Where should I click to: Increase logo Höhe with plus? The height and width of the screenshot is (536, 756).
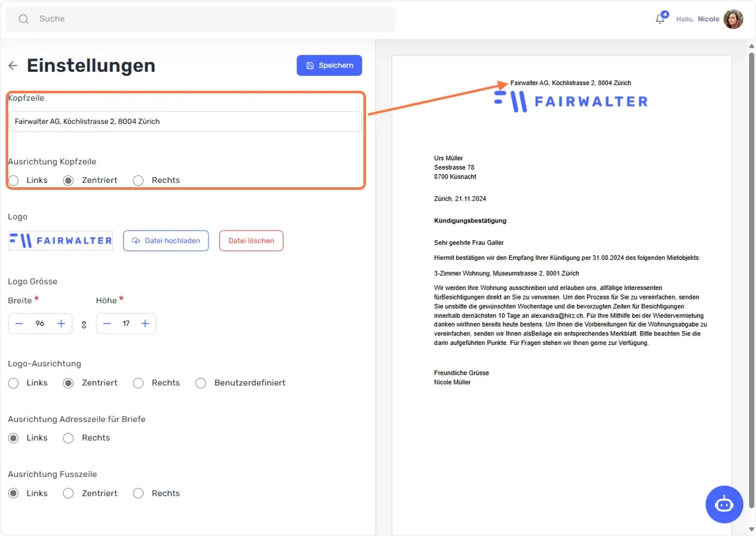[x=145, y=323]
